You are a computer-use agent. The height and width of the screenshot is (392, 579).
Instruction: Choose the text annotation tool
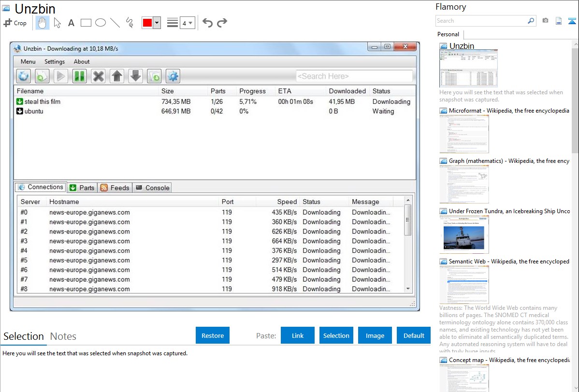coord(71,23)
